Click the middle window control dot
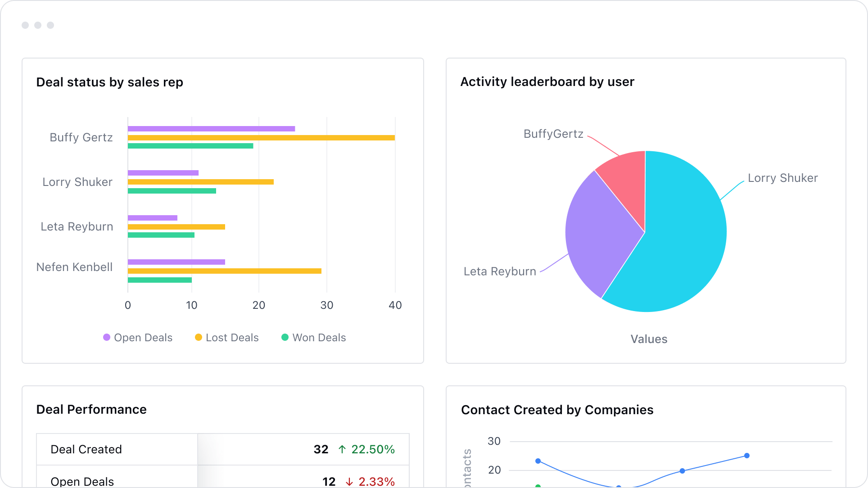868x488 pixels. [x=38, y=25]
